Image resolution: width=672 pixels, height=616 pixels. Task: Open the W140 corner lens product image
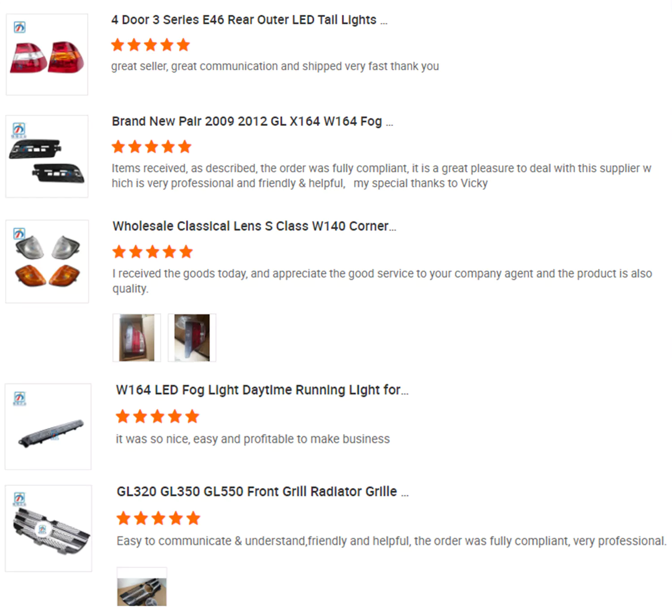tap(47, 261)
